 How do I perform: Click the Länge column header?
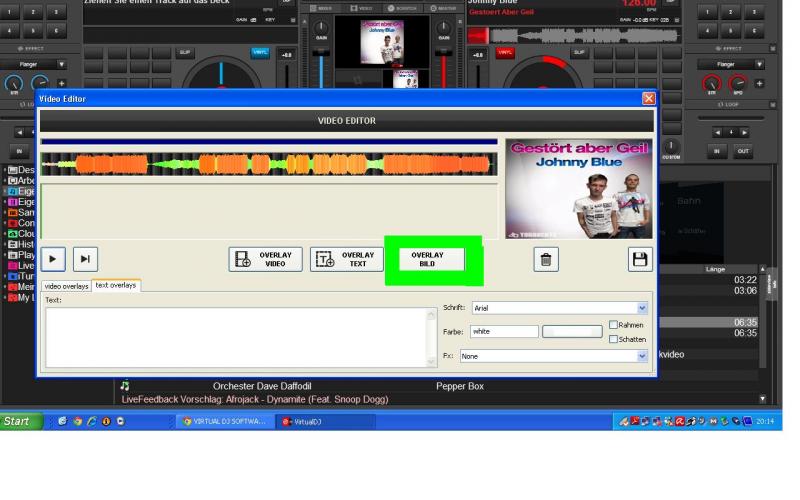715,269
